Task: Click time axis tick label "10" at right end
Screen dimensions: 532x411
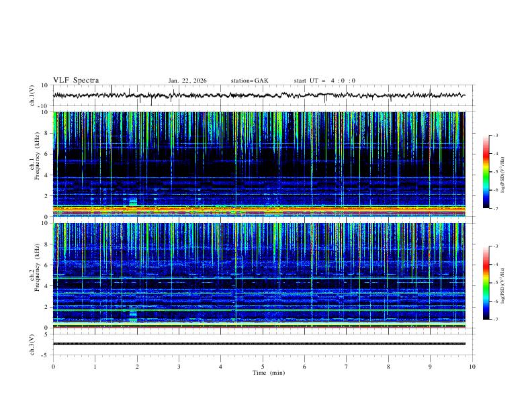Action: click(472, 367)
